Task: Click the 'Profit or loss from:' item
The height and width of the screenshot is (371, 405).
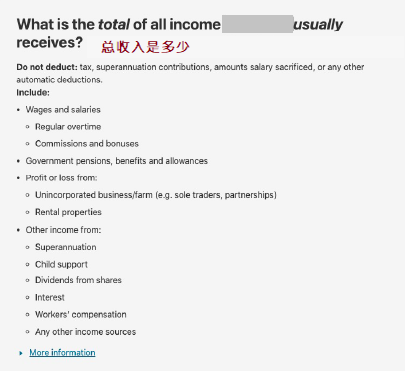Action: [x=61, y=178]
